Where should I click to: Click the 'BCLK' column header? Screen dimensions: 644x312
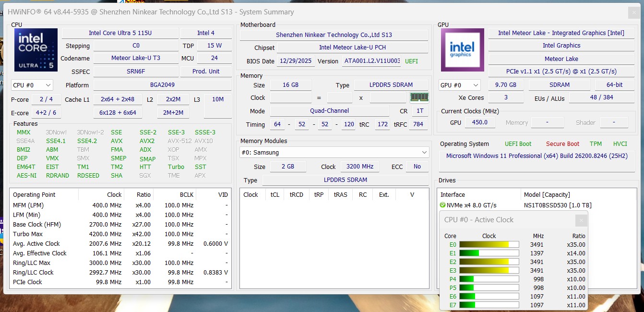coord(175,195)
